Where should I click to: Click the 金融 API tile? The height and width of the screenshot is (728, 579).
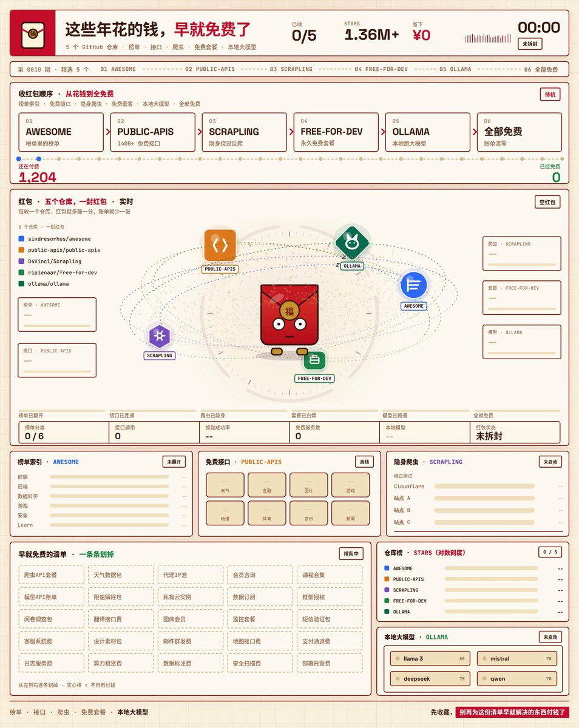point(267,485)
